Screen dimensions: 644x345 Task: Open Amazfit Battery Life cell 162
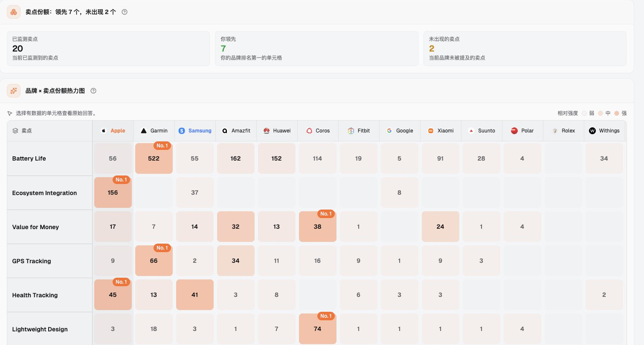coord(236,158)
